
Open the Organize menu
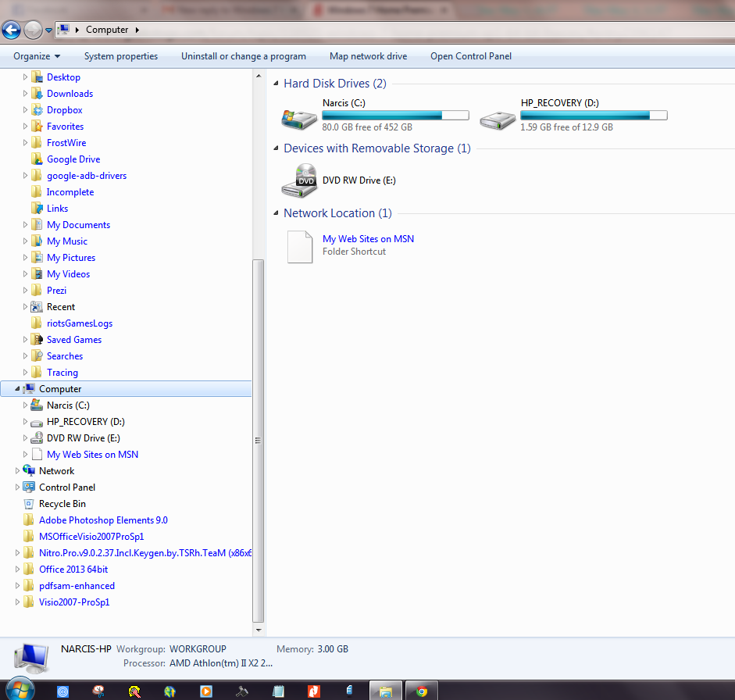click(x=37, y=56)
